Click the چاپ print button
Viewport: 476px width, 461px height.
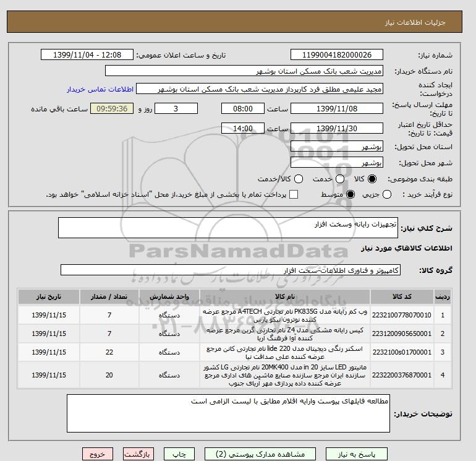(179, 454)
